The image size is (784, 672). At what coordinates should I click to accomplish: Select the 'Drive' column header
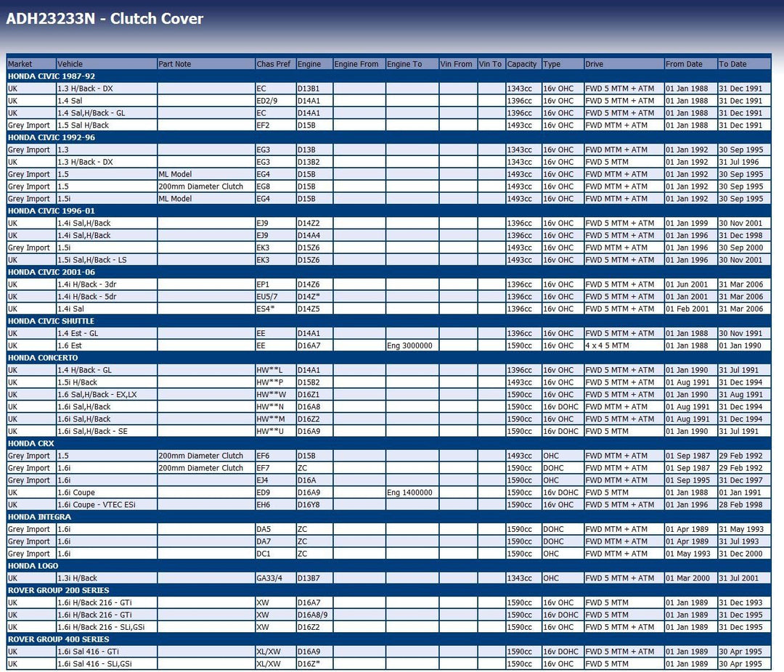(624, 64)
